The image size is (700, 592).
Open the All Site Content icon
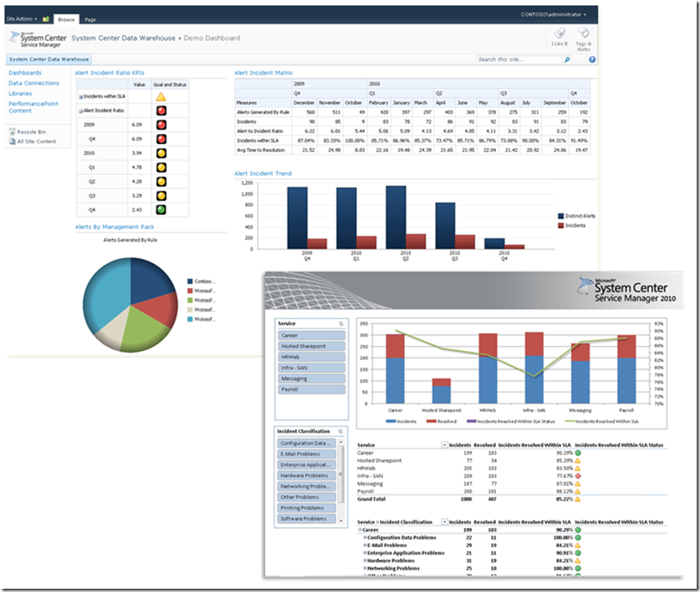(12, 141)
